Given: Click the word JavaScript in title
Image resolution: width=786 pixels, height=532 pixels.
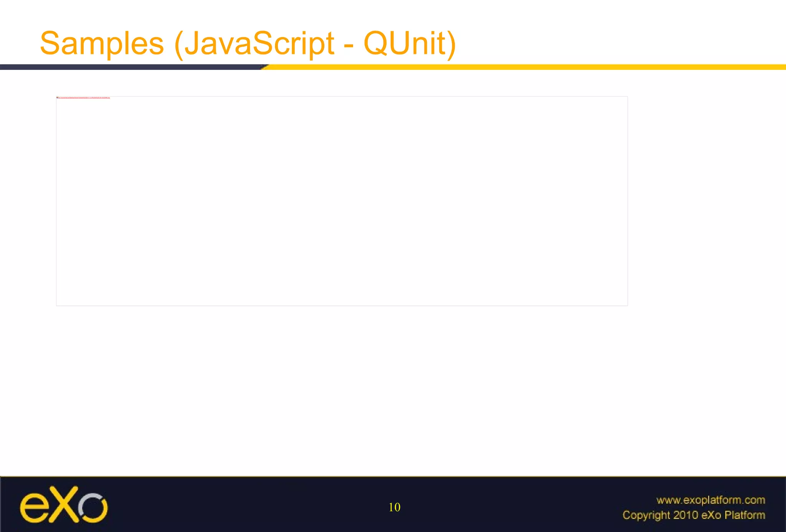Looking at the screenshot, I should [x=259, y=43].
